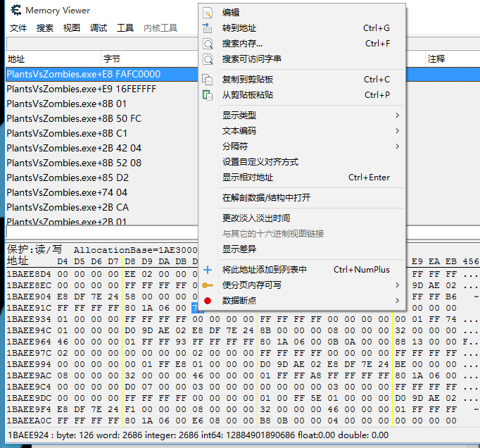Select row PlantsVsZombies.exe+8B 01

[101, 104]
